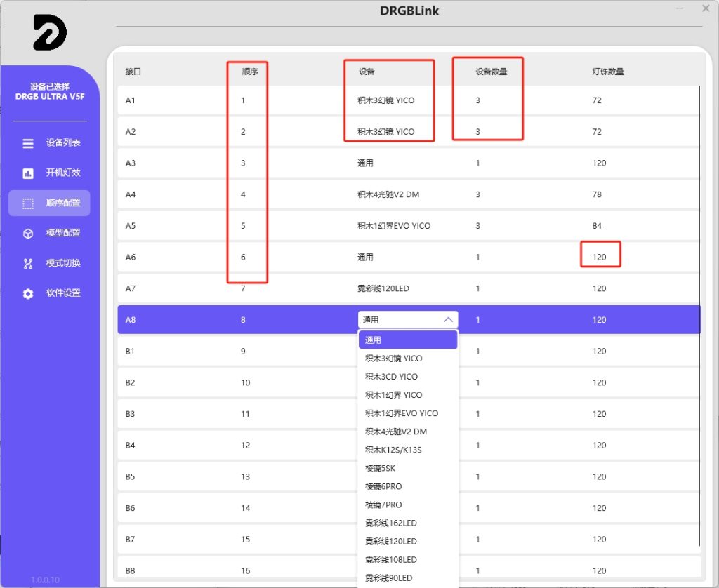Choose 积木4光驰V2 DM in dropdown list
The width and height of the screenshot is (719, 588).
408,432
